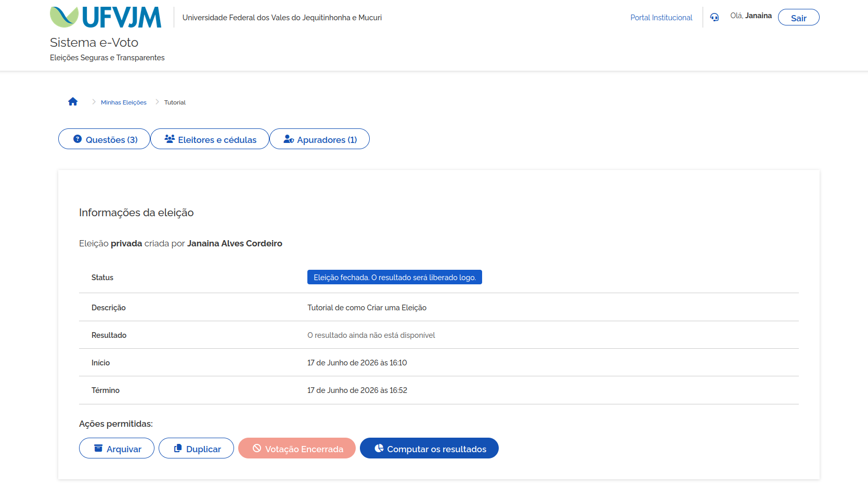868x499 pixels.
Task: Log out with the Sair button
Action: (x=798, y=17)
